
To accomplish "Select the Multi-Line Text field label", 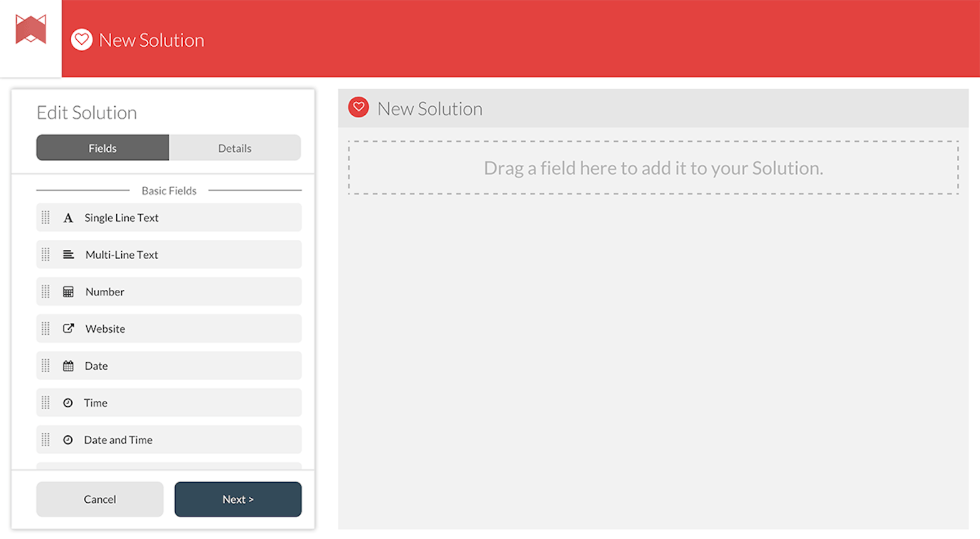I will [x=122, y=255].
